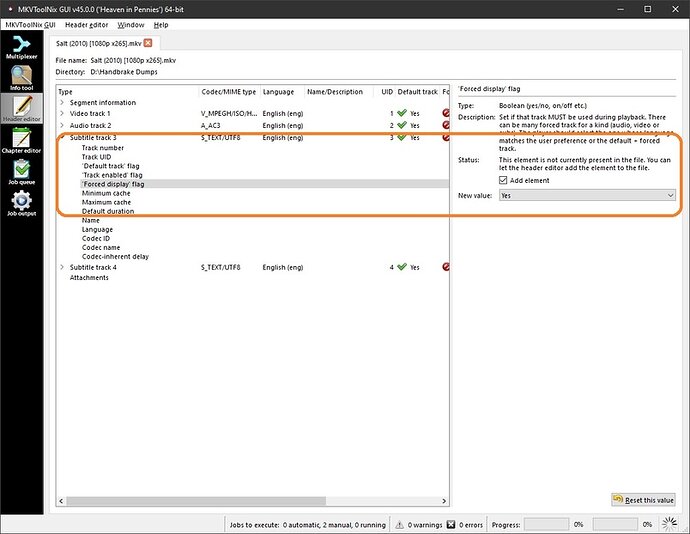690x534 pixels.
Task: Open the Window menu
Action: click(131, 25)
